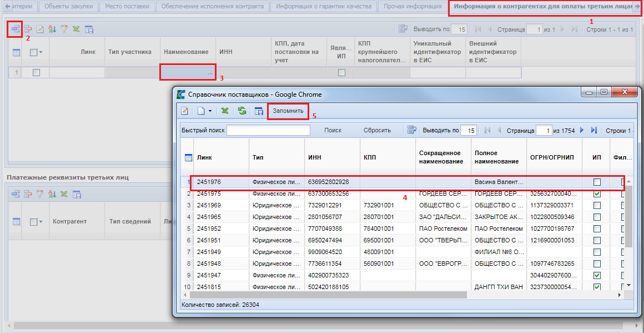Add row in the Платежные реквизиты третьих лиц toolbar
The width and height of the screenshot is (644, 333).
click(x=16, y=194)
